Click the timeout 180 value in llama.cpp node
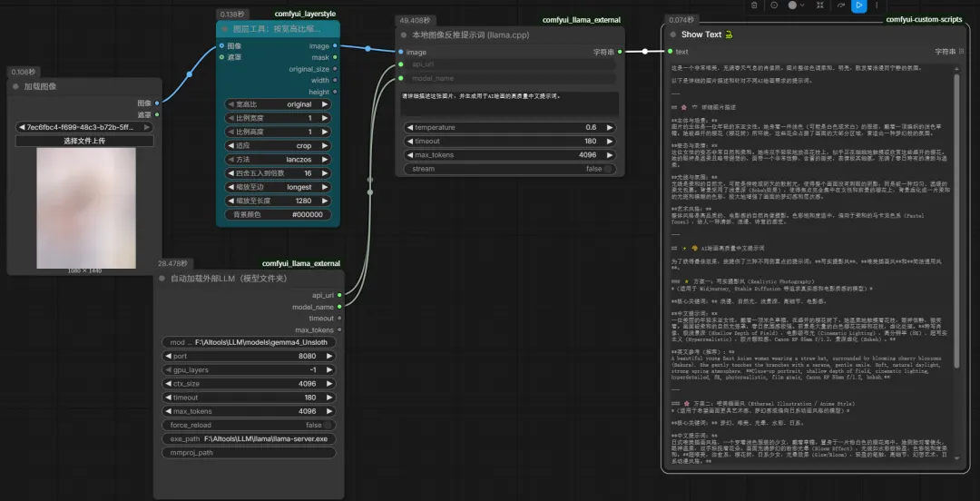The height and width of the screenshot is (501, 980). (590, 142)
